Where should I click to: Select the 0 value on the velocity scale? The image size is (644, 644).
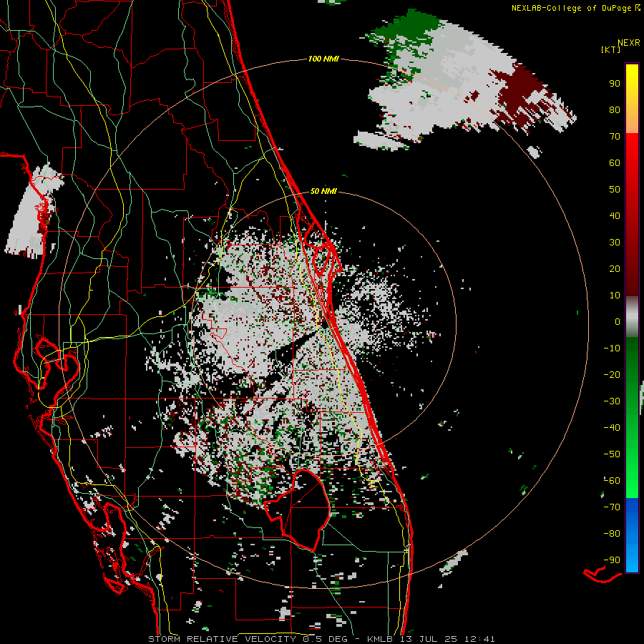coord(618,321)
